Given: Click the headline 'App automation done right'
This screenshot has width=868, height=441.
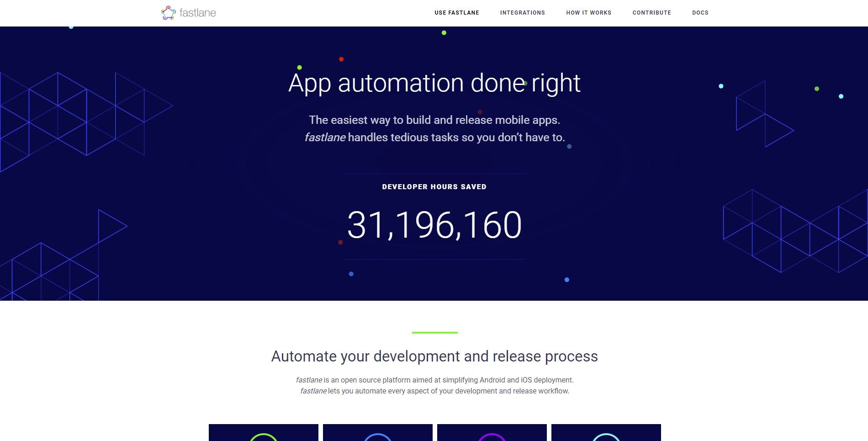Looking at the screenshot, I should [x=434, y=84].
